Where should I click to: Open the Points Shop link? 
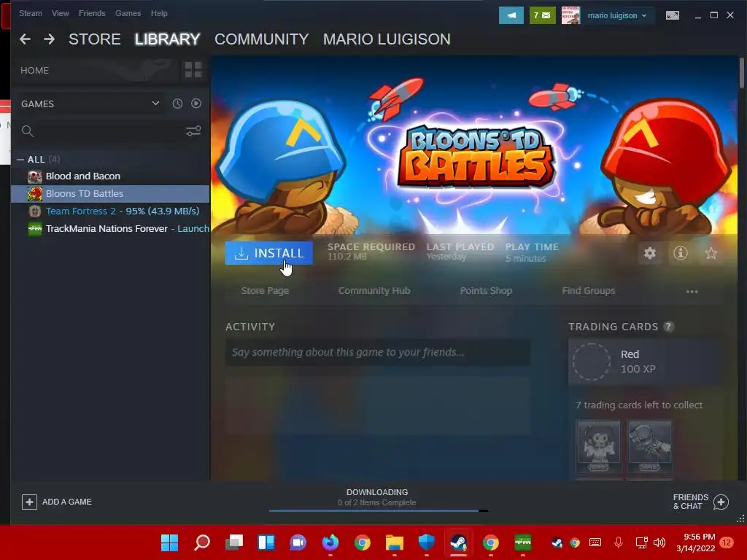pyautogui.click(x=486, y=290)
